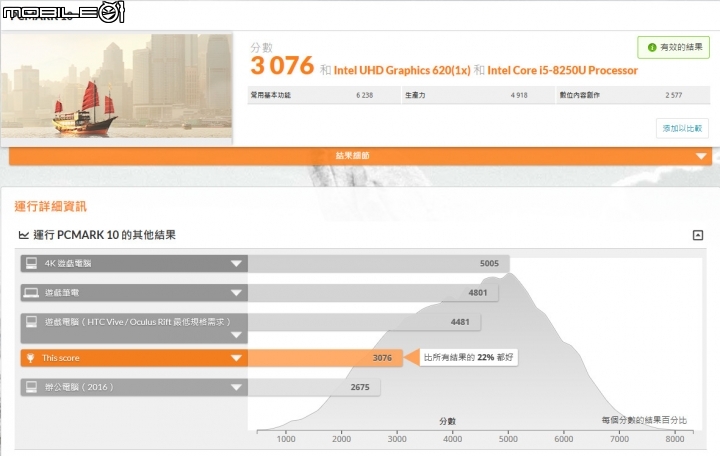Click the laptop icon in 遊戲筆電 row

31,293
